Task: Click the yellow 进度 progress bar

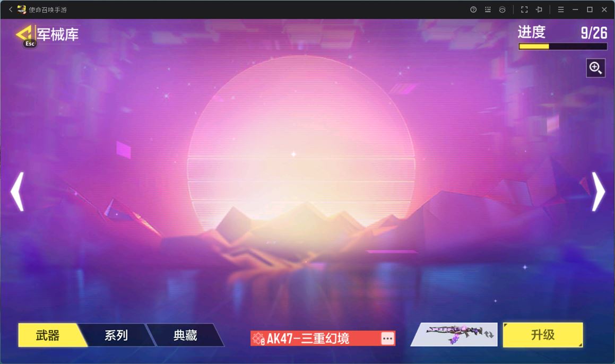Action: coord(563,46)
